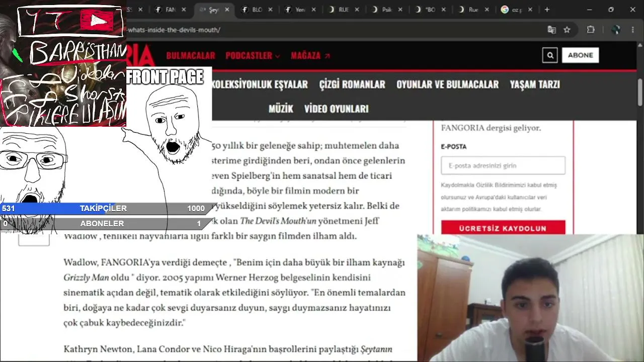Image resolution: width=644 pixels, height=362 pixels.
Task: Click the webcam video feed
Action: click(x=530, y=298)
